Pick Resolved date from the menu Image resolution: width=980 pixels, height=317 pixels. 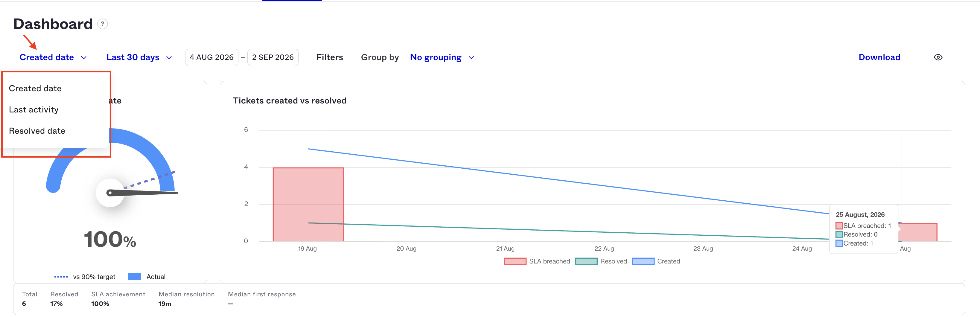coord(37,131)
